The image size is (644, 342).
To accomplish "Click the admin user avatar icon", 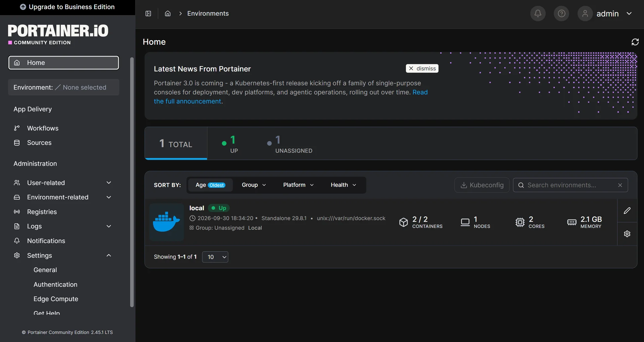I will point(585,13).
